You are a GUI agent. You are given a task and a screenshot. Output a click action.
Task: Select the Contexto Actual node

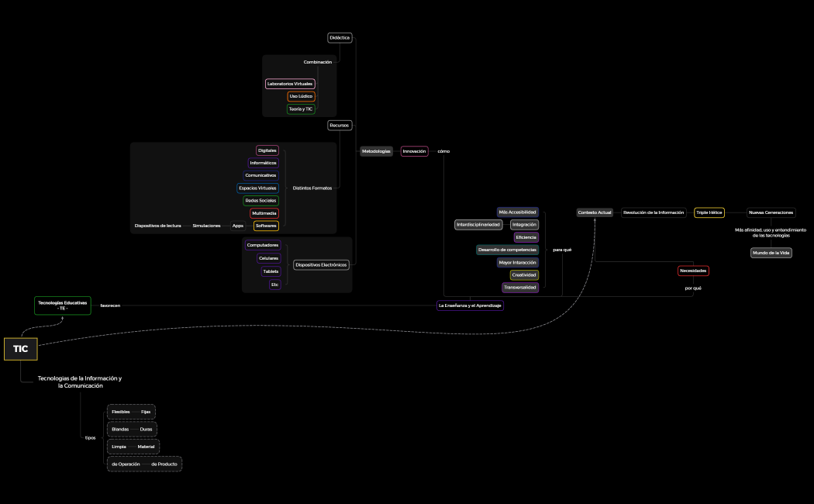click(x=595, y=212)
